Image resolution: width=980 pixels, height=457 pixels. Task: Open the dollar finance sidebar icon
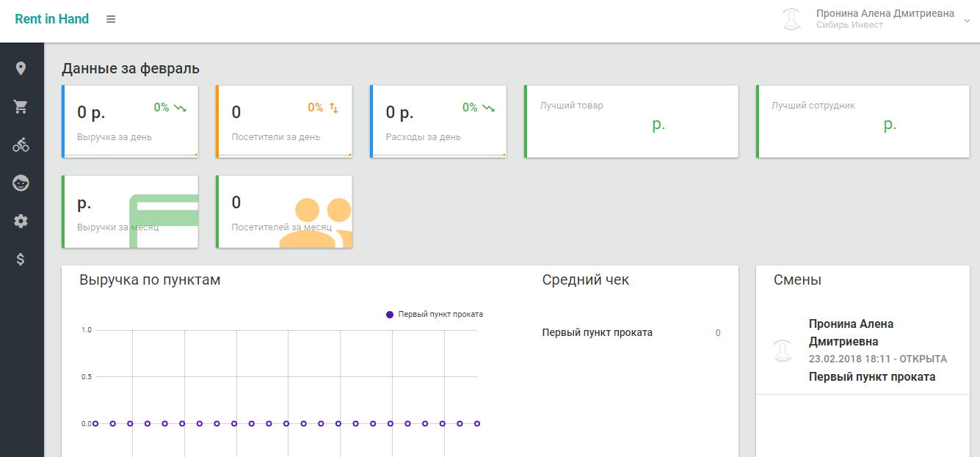coord(21,259)
